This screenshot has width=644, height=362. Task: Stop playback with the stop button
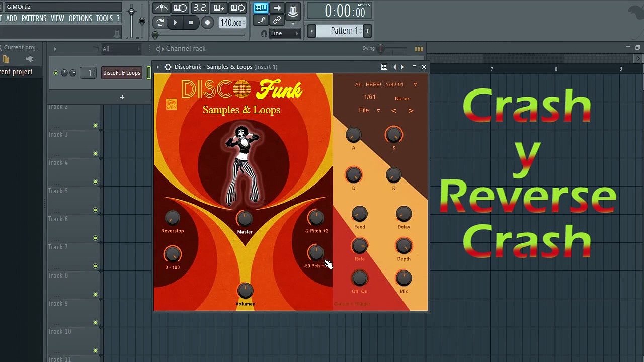191,22
